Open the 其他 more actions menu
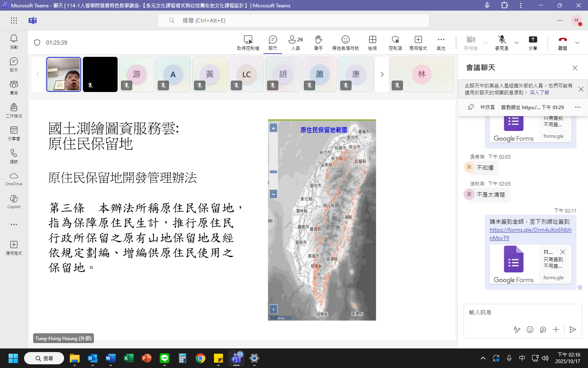Image resolution: width=588 pixels, height=368 pixels. click(441, 42)
